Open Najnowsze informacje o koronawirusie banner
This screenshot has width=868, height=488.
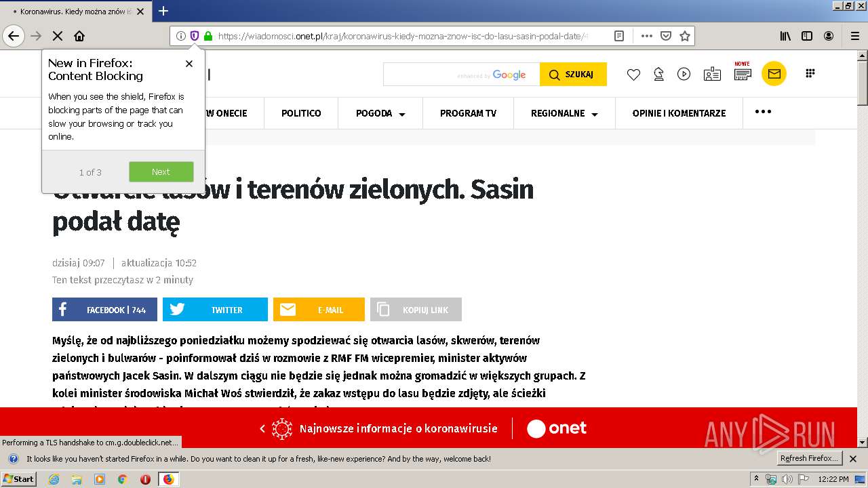398,428
